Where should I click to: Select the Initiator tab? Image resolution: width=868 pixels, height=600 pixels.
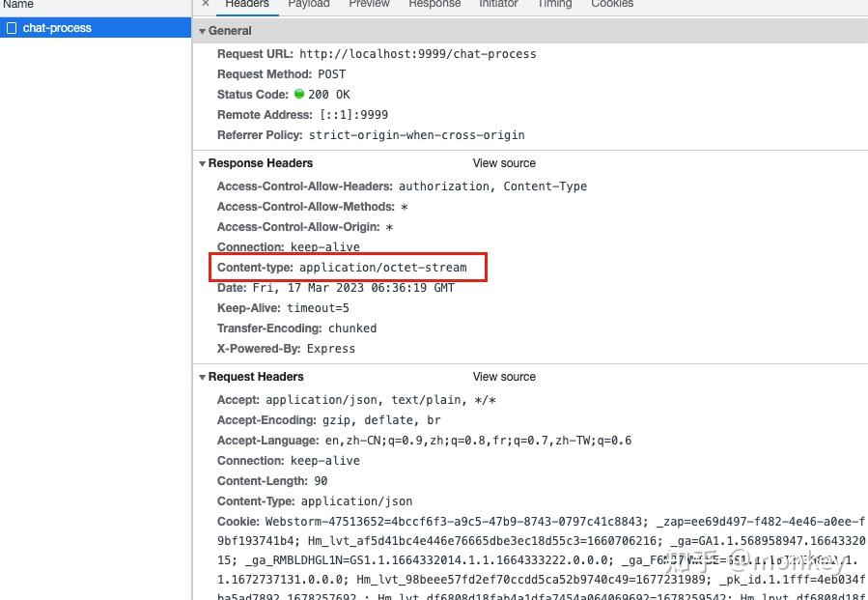point(498,5)
